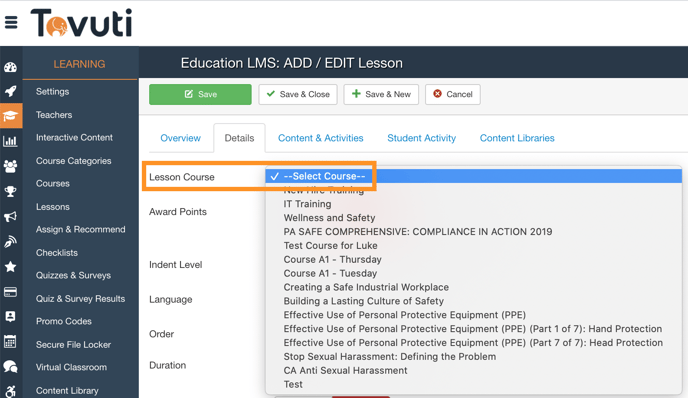Click Save & Close button
This screenshot has width=688, height=398.
point(298,94)
